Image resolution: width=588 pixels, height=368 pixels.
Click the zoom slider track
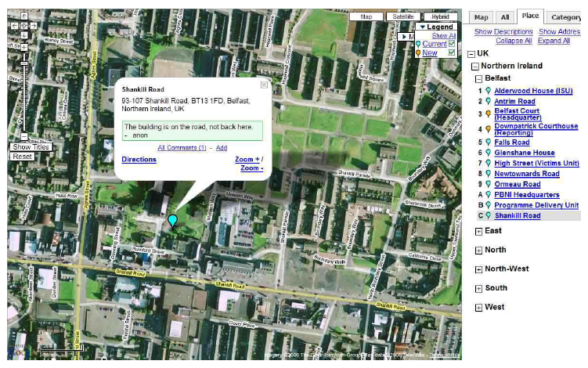tap(23, 90)
